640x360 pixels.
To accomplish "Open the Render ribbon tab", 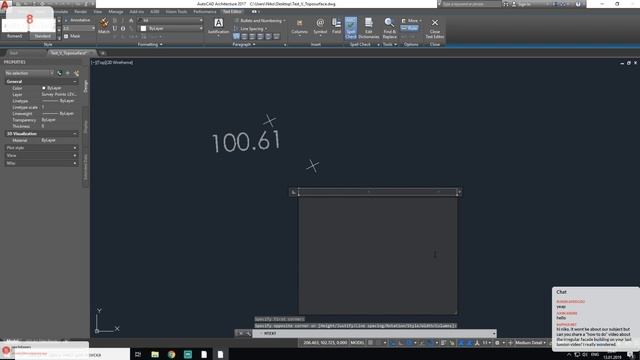I will (x=80, y=11).
